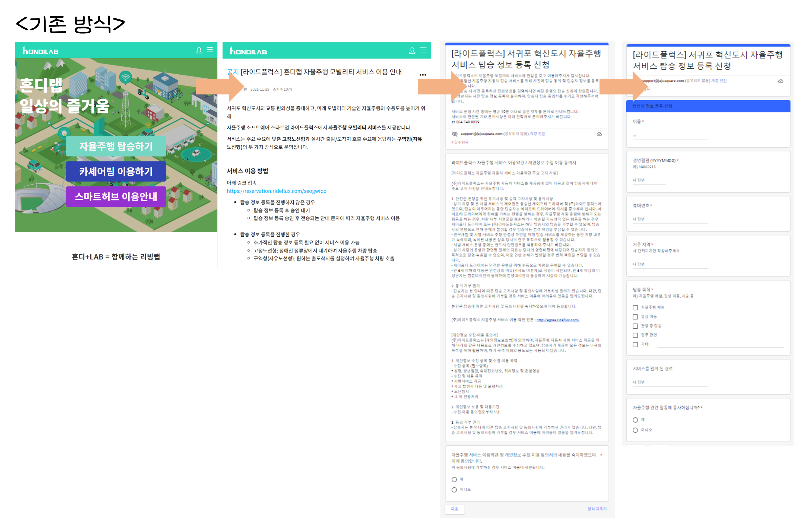Click the cloud save icon in the consent form
The height and width of the screenshot is (530, 812).
point(599,134)
